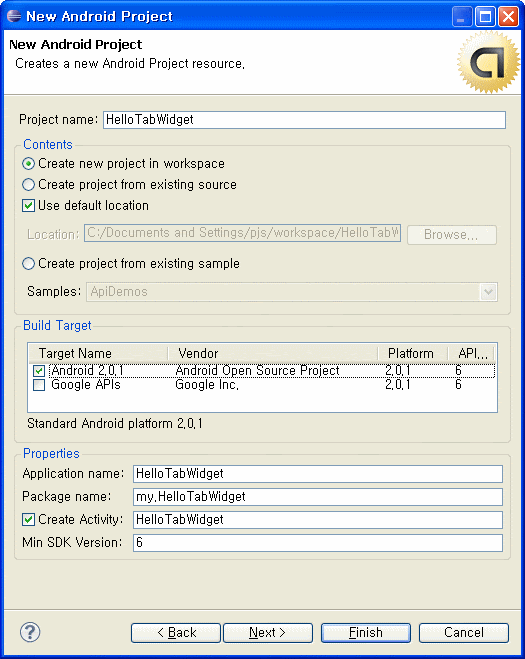Uncheck the Android 2.0.1 target checkbox
The image size is (525, 659).
(x=39, y=371)
